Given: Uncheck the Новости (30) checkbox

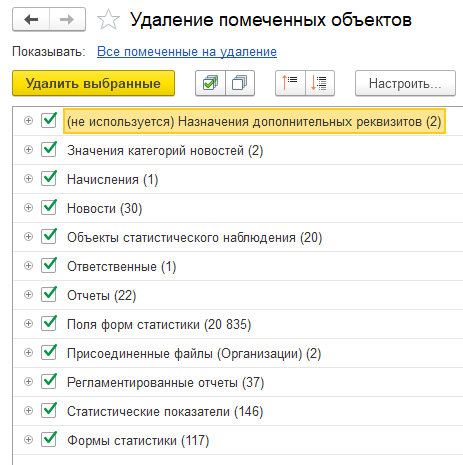Looking at the screenshot, I should click(49, 207).
